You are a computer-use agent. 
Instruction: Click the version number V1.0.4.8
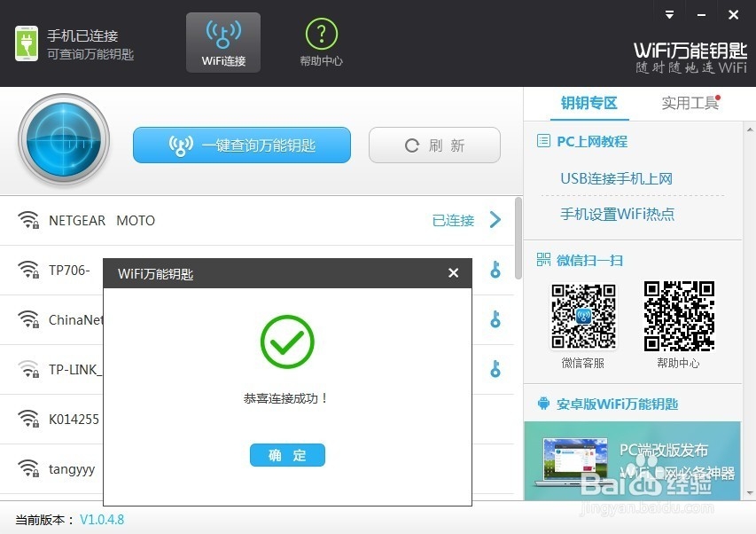pos(102,520)
